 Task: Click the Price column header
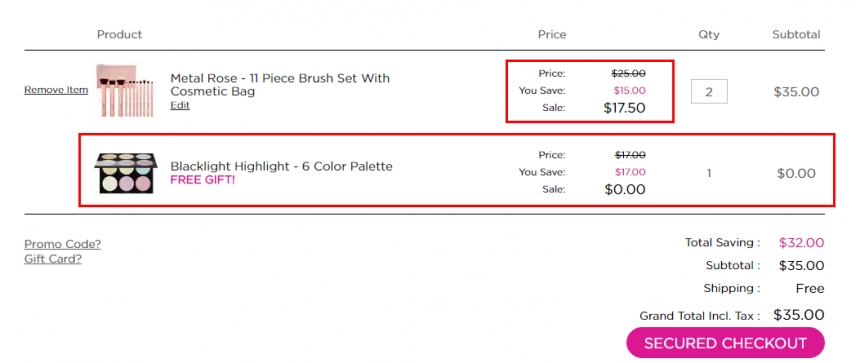coord(552,35)
